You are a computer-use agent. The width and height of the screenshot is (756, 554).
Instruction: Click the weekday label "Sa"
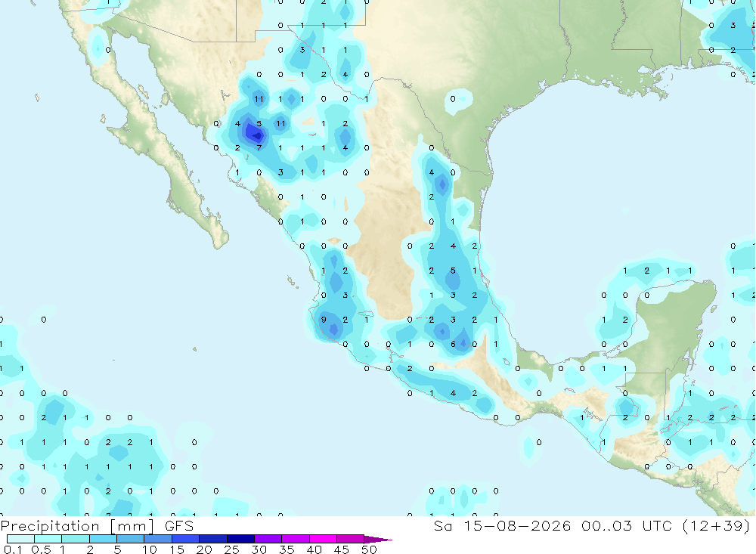tap(442, 525)
